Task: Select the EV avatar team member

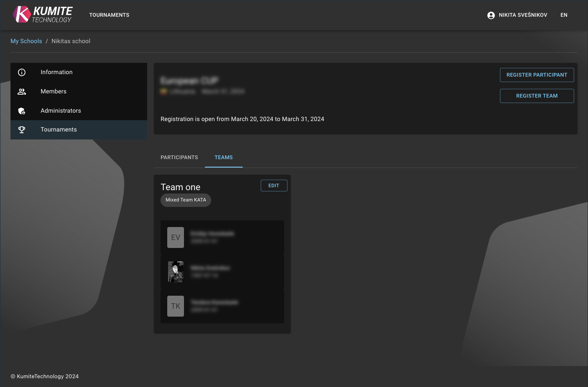Action: [176, 237]
